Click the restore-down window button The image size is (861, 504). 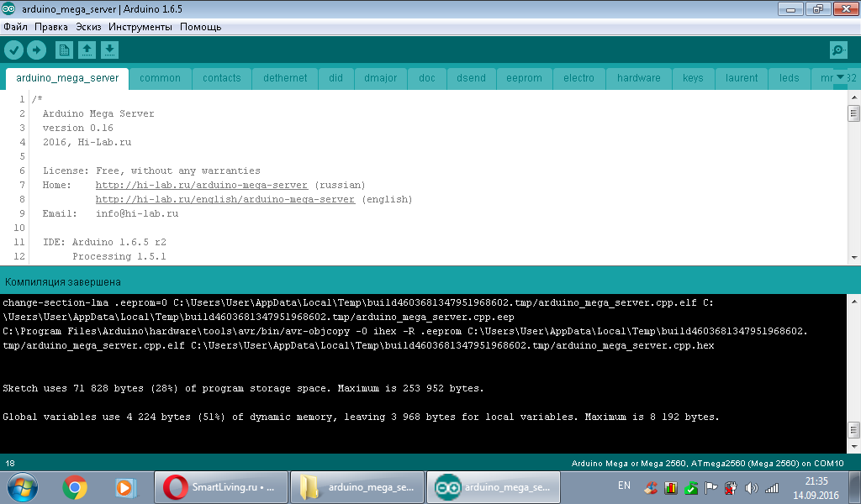tap(818, 8)
